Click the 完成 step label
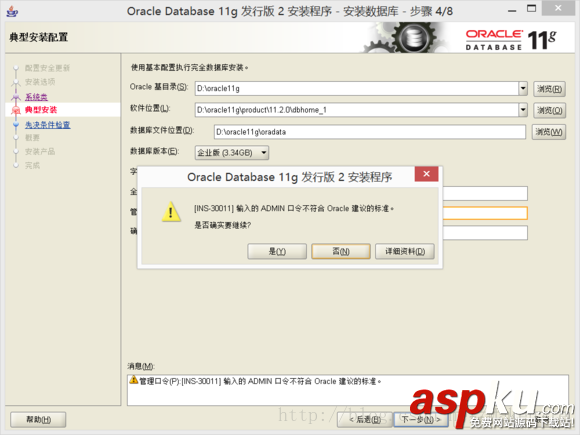Image resolution: width=580 pixels, height=435 pixels. (x=32, y=165)
